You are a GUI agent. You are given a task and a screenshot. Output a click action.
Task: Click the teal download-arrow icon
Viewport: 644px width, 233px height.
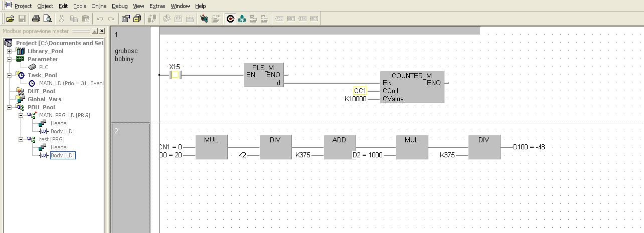pos(242,19)
